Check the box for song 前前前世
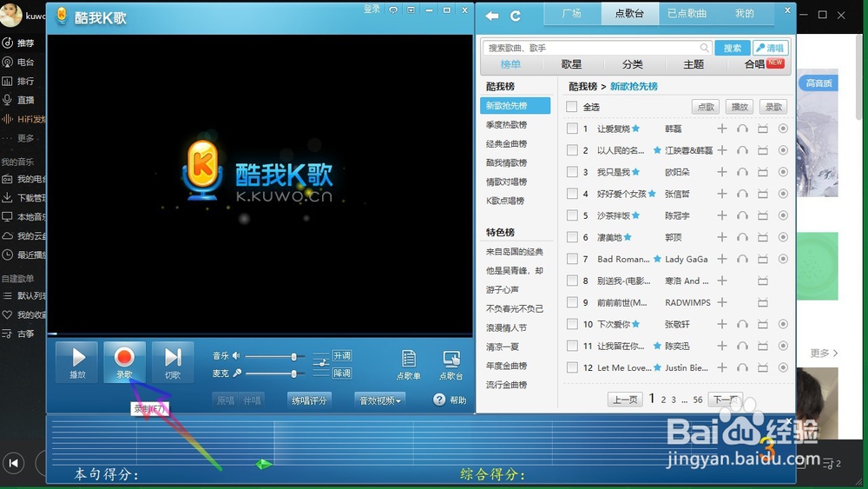Image resolution: width=868 pixels, height=489 pixels. [572, 302]
